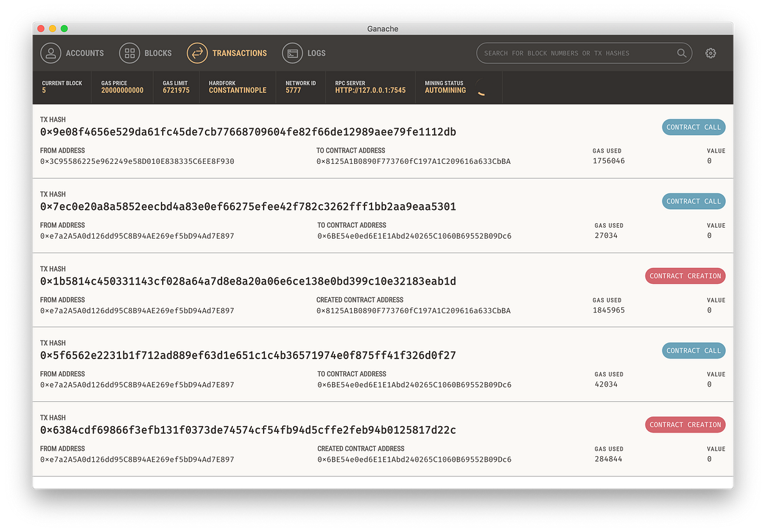Open transaction hash 0x7ec0e20a8a5852ee…
Image resolution: width=766 pixels, height=532 pixels.
pyautogui.click(x=248, y=207)
